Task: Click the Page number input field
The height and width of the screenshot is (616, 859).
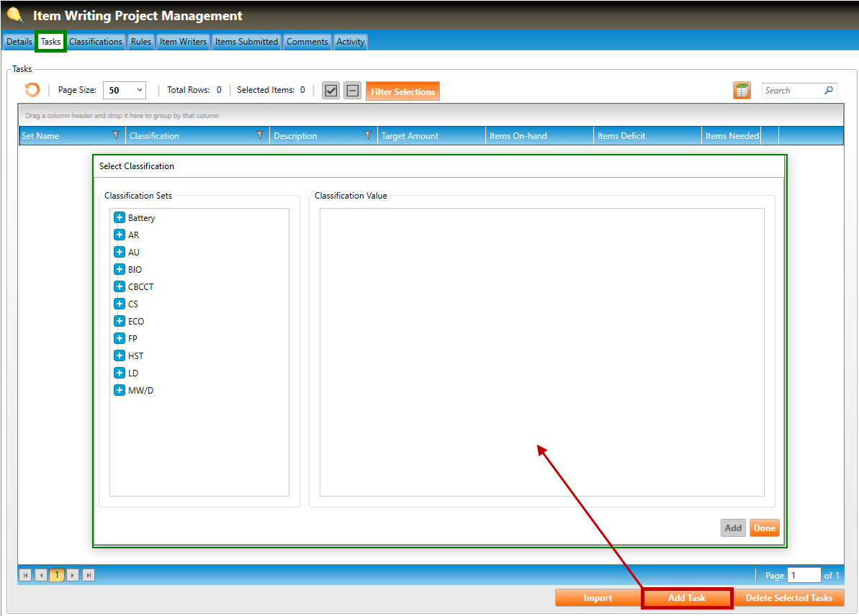Action: [x=804, y=575]
